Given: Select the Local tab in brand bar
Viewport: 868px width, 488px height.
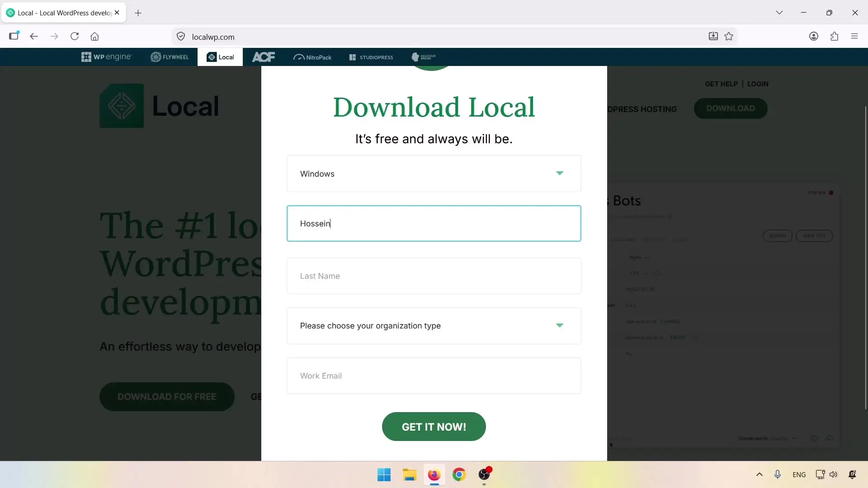Looking at the screenshot, I should 220,57.
